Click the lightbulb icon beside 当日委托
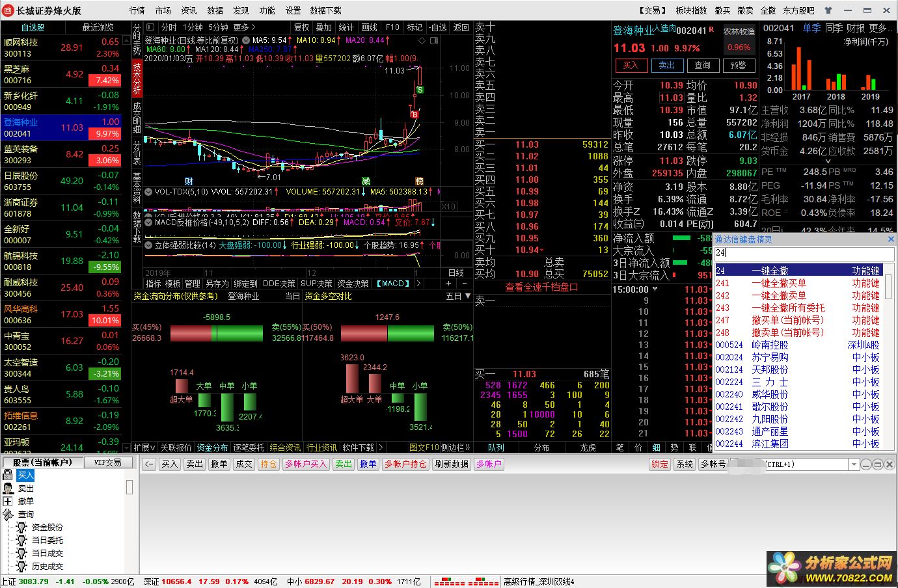 [22, 541]
